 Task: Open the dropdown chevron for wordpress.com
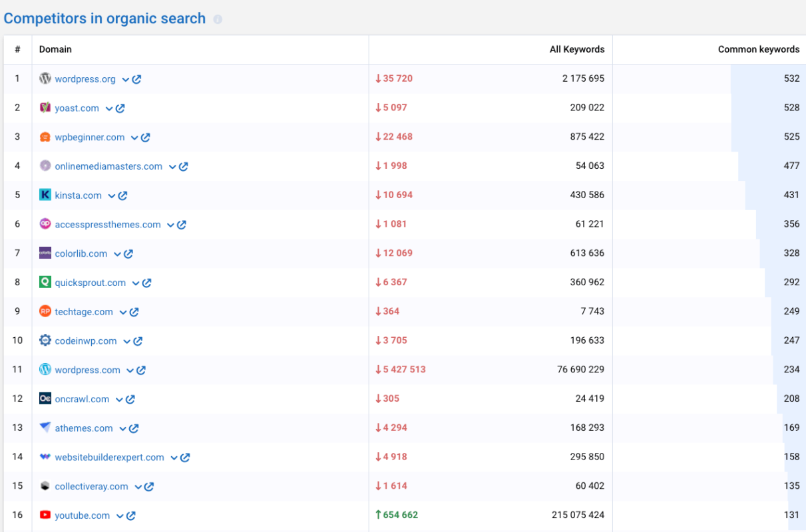tap(130, 371)
